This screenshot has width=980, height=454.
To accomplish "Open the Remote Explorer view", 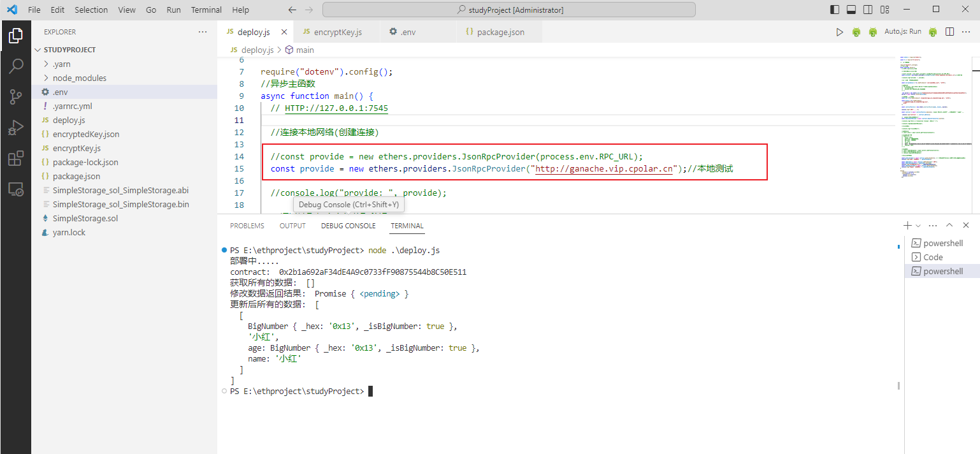I will click(x=16, y=189).
